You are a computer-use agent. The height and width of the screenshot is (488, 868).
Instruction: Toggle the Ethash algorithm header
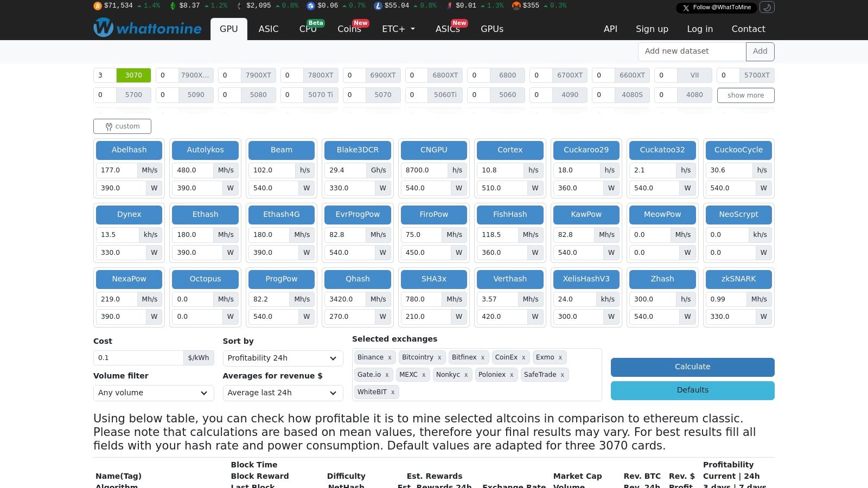tap(205, 214)
